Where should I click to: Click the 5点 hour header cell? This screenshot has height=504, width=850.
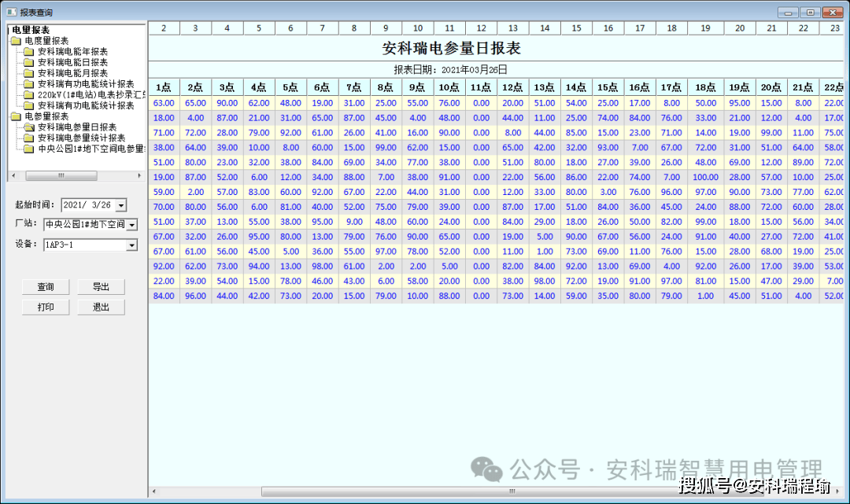tap(290, 87)
